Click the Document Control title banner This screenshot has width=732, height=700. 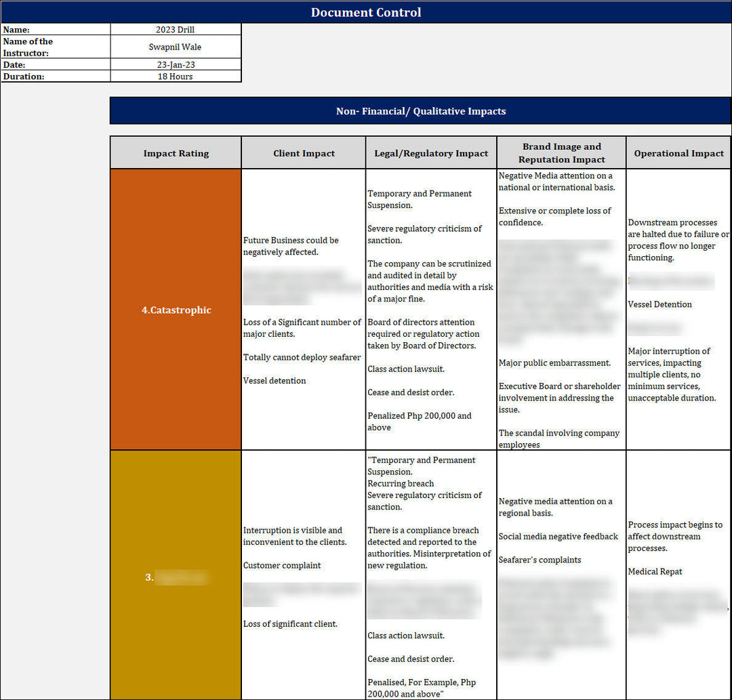pos(366,12)
